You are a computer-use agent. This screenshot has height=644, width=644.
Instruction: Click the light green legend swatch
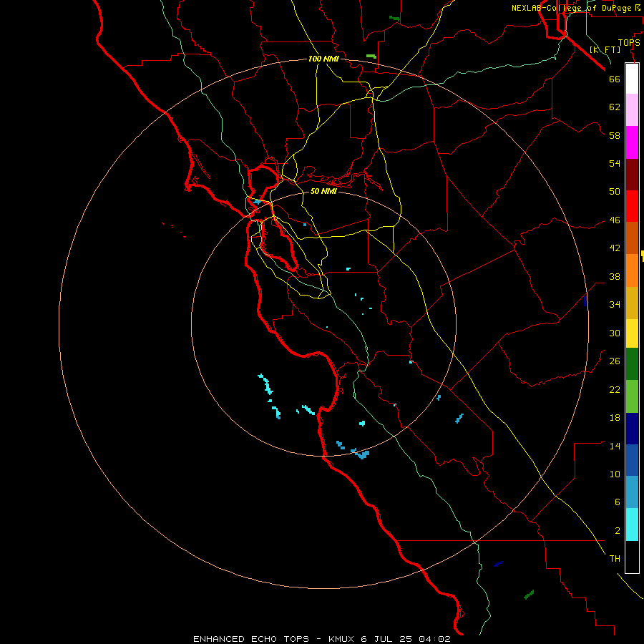(632, 396)
